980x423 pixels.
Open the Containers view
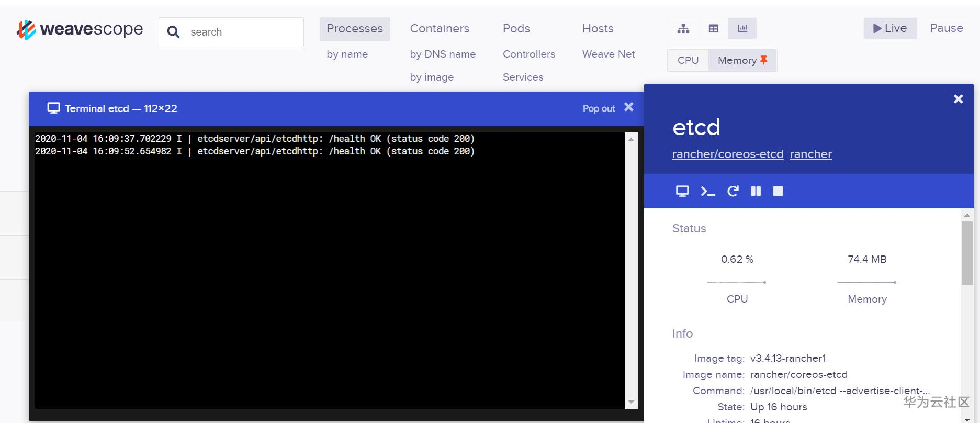click(x=440, y=29)
